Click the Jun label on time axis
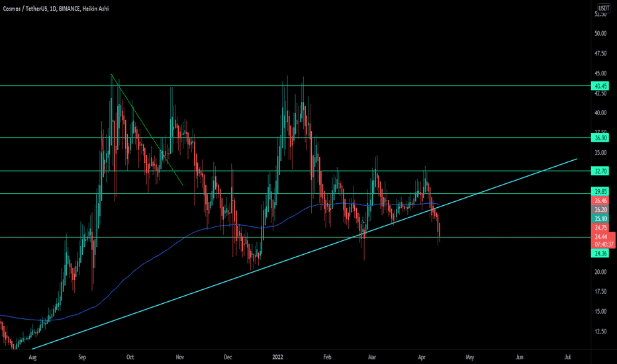The width and height of the screenshot is (617, 364). [520, 357]
